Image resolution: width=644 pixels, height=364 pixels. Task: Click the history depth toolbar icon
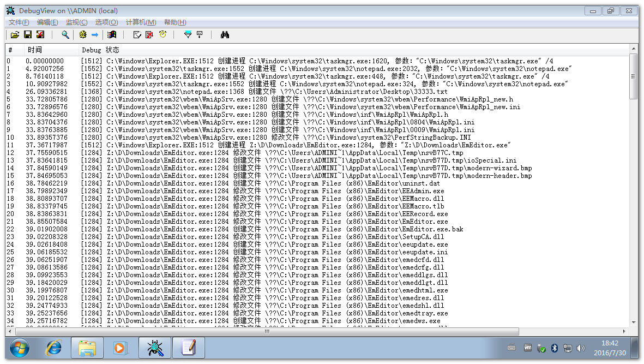click(200, 35)
